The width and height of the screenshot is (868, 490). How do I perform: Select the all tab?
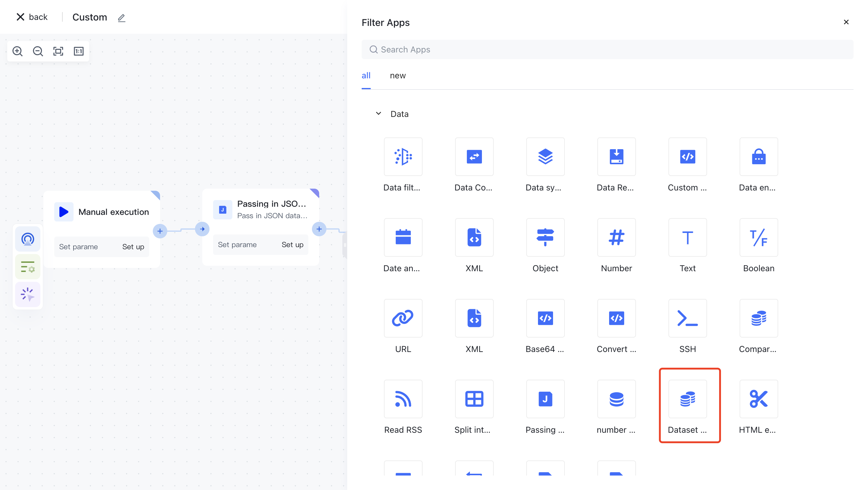coord(366,75)
